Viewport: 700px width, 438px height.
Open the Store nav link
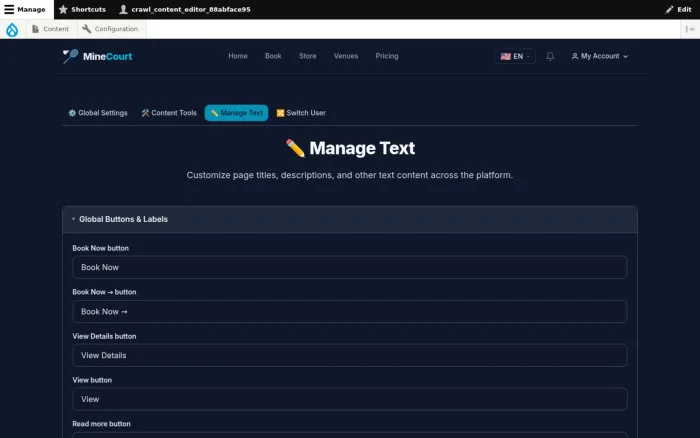(308, 56)
